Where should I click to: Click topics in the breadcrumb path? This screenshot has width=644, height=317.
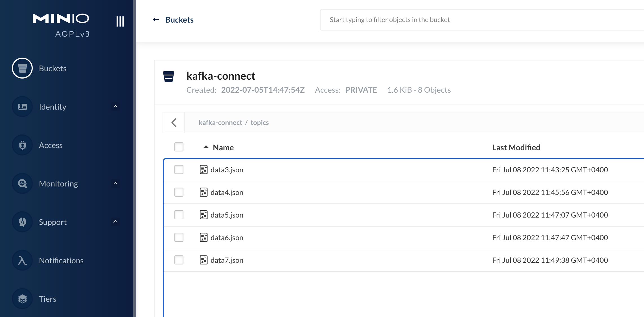click(260, 122)
